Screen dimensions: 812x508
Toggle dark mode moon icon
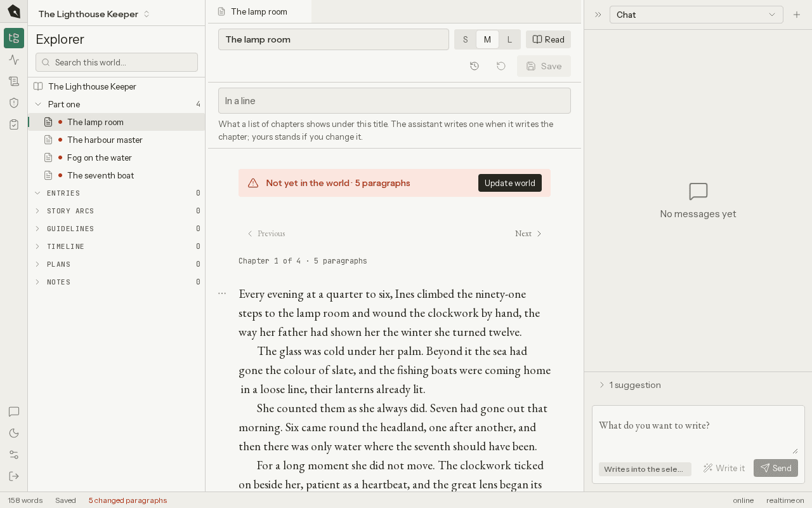[x=14, y=433]
